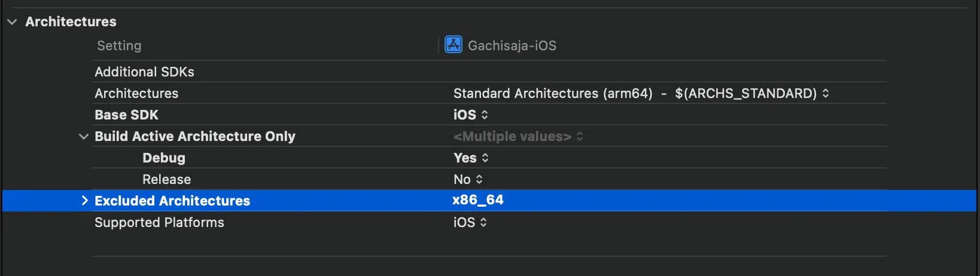Select the Architectures setting row label
The image size is (980, 276).
coord(136,94)
